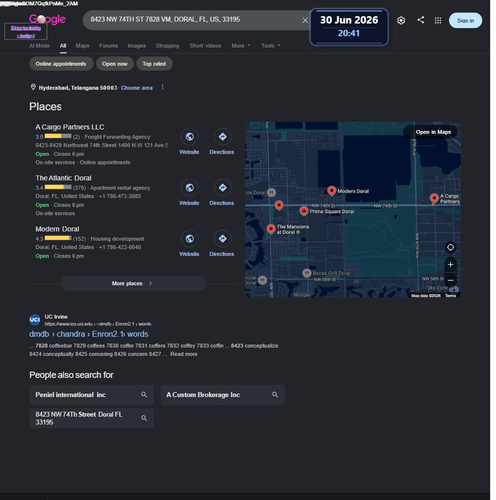Zoom out on the map with minus
This screenshot has height=500, width=496.
pos(450,280)
